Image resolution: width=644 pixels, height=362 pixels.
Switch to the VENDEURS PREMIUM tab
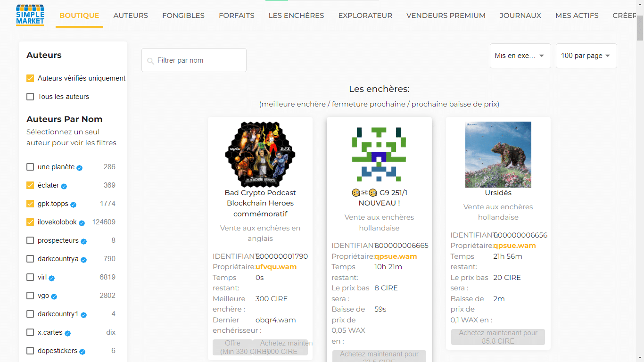pos(446,16)
